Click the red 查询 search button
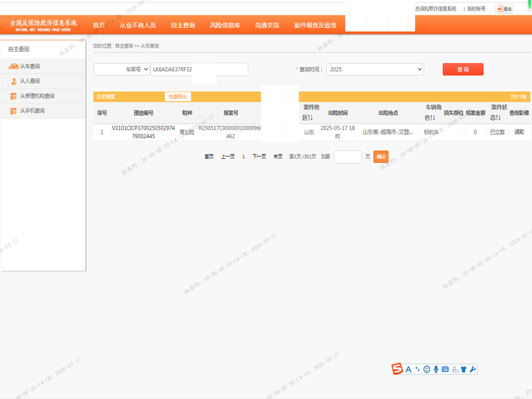532x399 pixels. click(x=463, y=69)
